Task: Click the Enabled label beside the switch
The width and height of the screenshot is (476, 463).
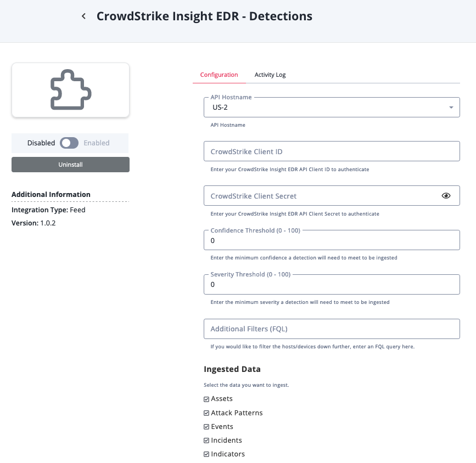Action: tap(97, 143)
